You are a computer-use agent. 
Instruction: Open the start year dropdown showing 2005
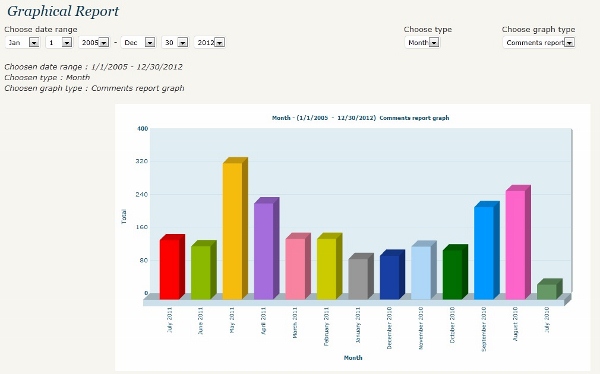(x=94, y=42)
